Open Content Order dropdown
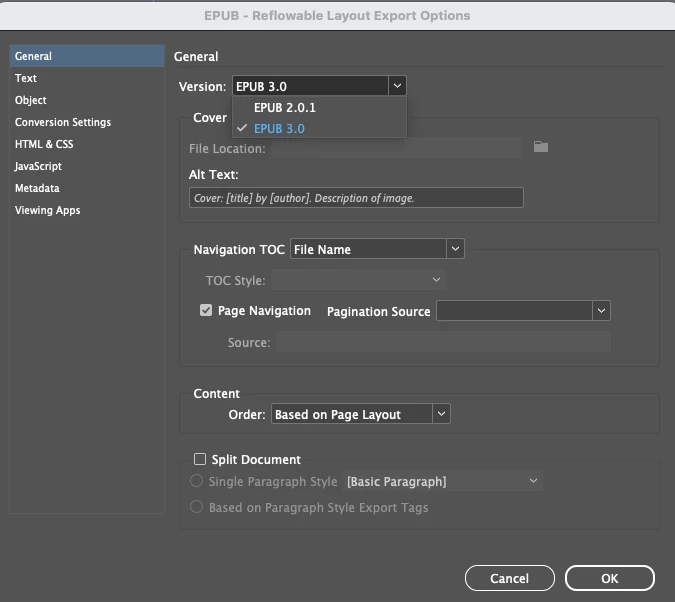The width and height of the screenshot is (675, 602). pyautogui.click(x=361, y=414)
